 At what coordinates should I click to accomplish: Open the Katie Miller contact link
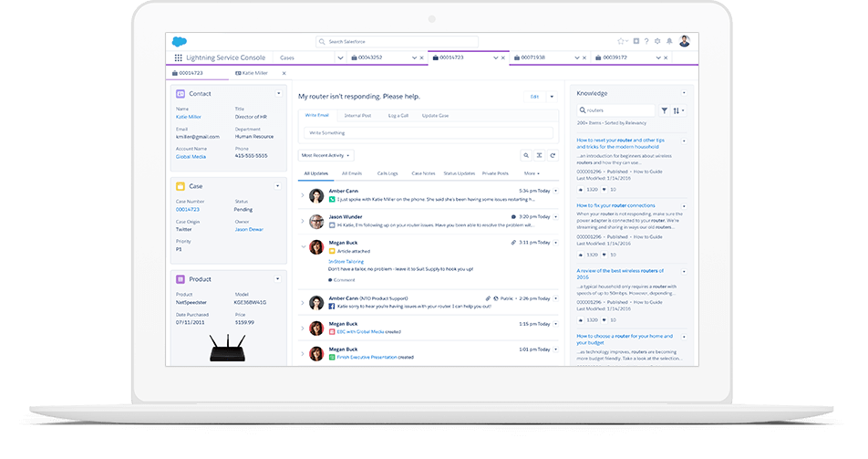pyautogui.click(x=189, y=117)
